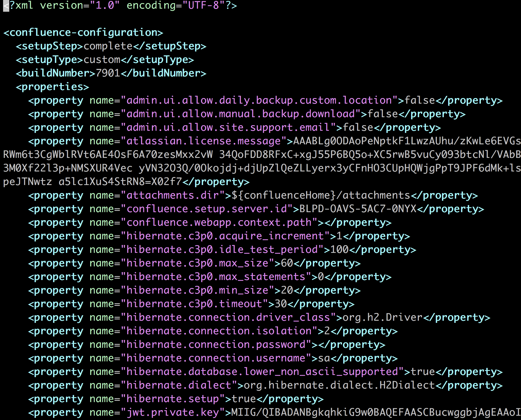Click the max_size value 60

point(287,263)
